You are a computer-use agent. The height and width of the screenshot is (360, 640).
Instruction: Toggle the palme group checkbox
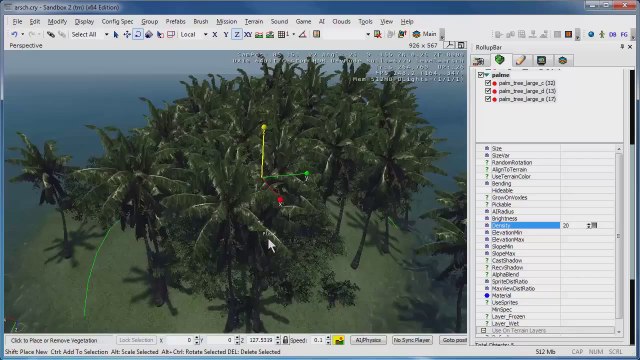pos(481,75)
